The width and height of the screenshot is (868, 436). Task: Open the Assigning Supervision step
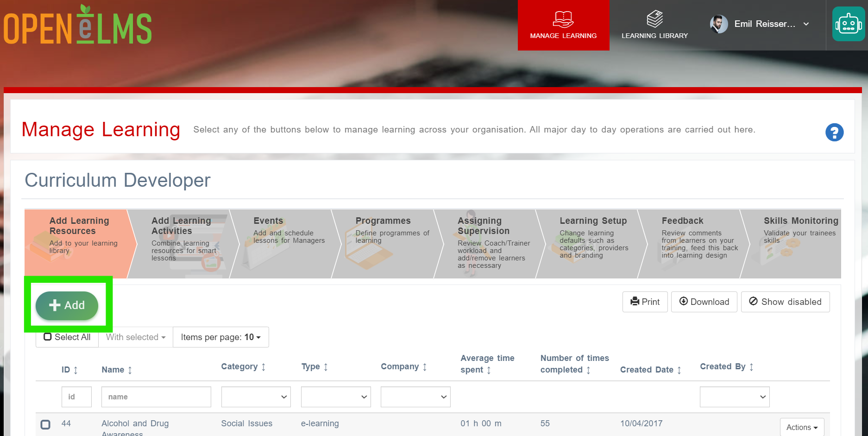click(490, 244)
